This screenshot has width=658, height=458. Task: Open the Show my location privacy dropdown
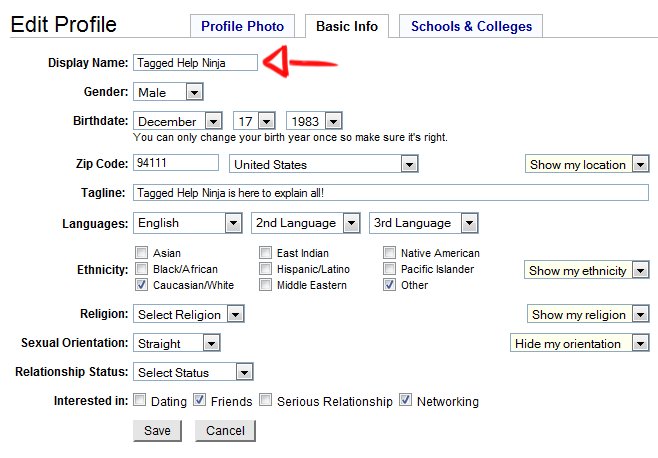pos(587,164)
